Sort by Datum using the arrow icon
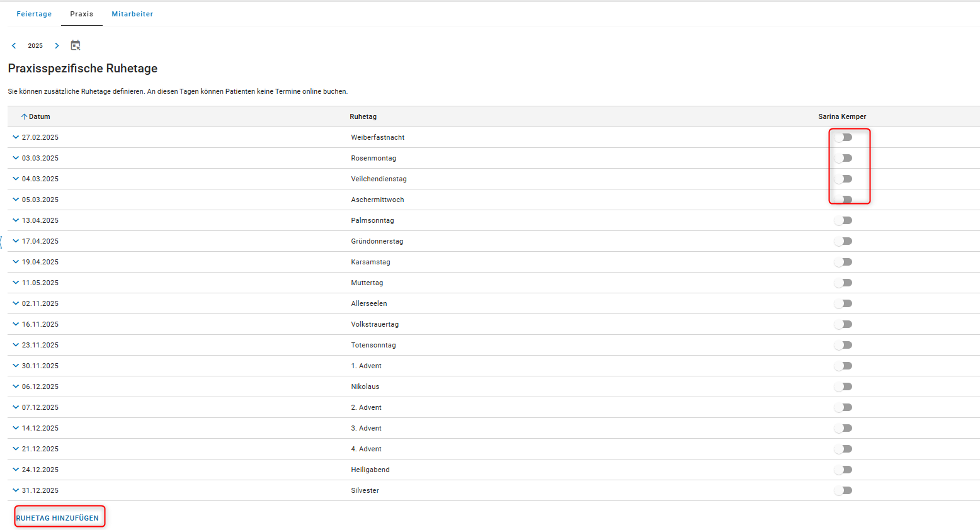980x530 pixels. coord(25,116)
